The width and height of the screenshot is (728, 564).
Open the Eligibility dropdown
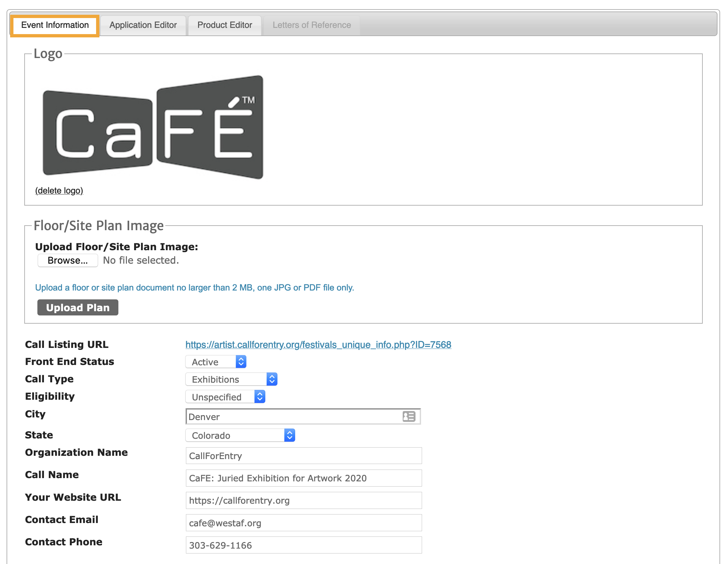coord(225,397)
